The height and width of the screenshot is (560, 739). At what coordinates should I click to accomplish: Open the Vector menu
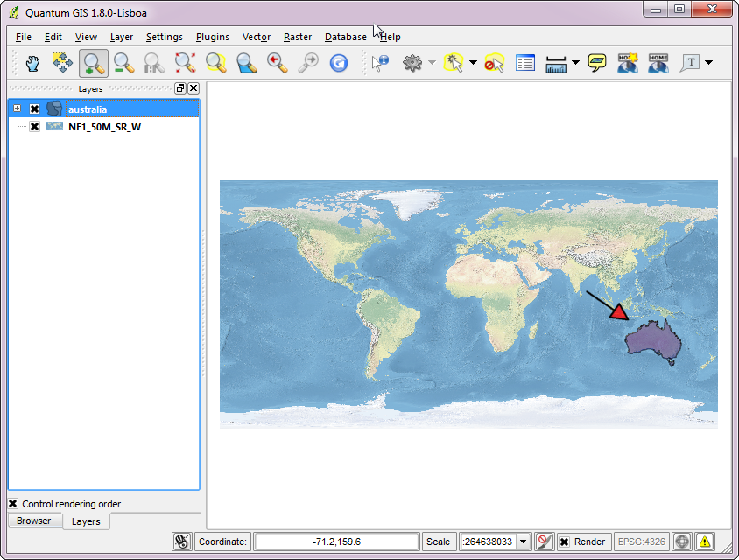tap(257, 37)
